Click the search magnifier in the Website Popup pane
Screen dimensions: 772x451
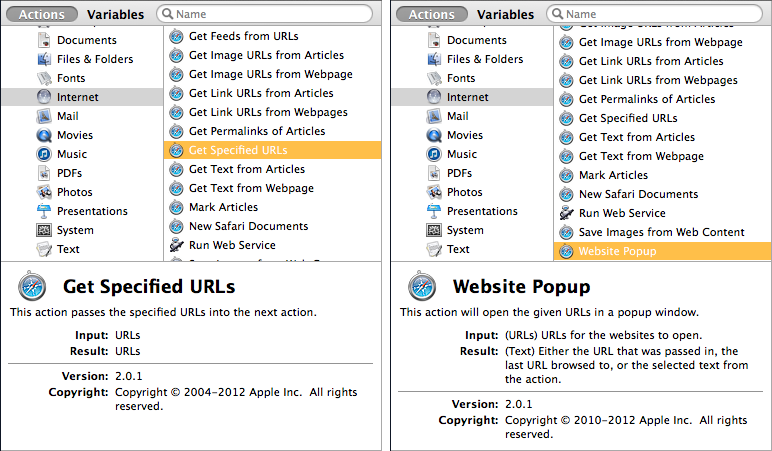click(x=560, y=14)
